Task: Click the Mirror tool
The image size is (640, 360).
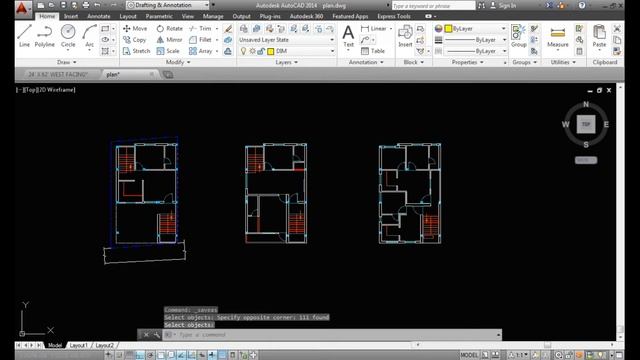Action: pos(169,40)
